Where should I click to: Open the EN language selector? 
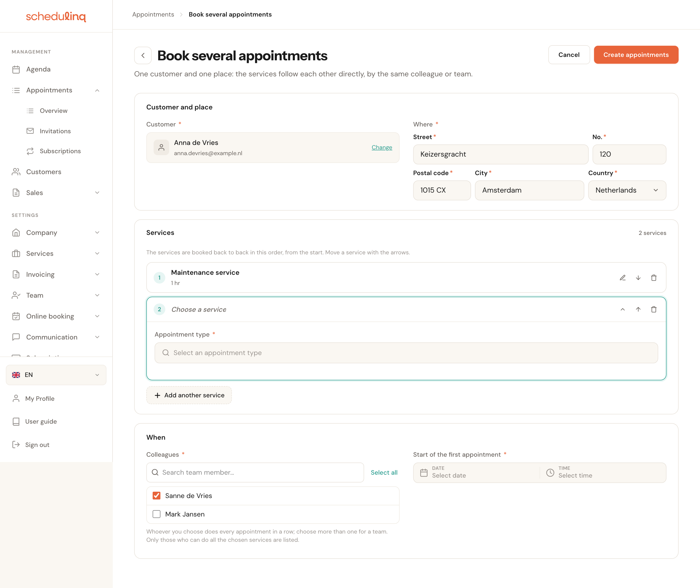coord(56,375)
